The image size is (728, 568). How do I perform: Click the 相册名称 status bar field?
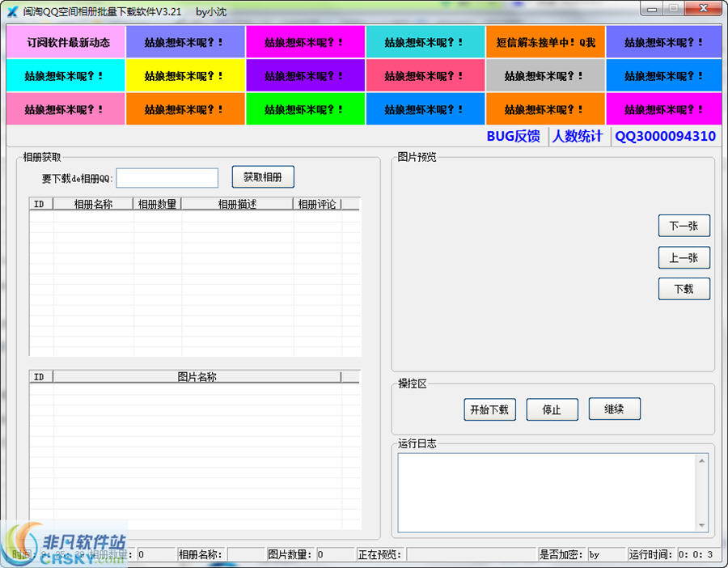pyautogui.click(x=246, y=554)
